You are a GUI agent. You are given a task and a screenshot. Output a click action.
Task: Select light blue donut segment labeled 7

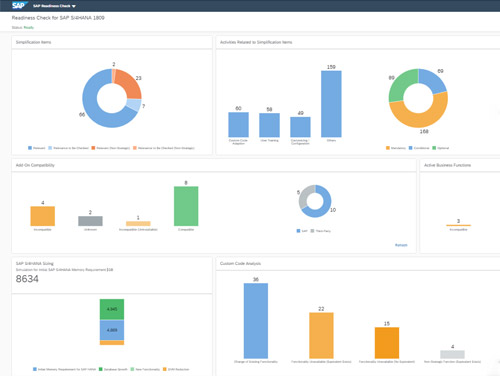134,105
